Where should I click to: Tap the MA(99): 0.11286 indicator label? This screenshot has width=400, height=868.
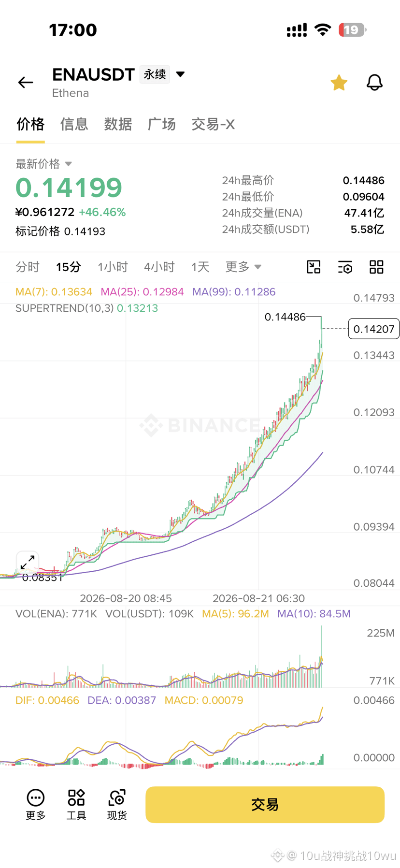[x=234, y=292]
